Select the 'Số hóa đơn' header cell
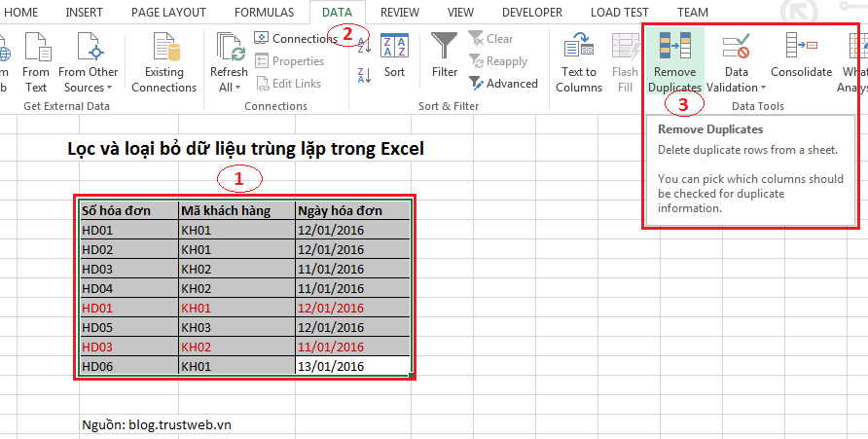The image size is (868, 439). (128, 210)
